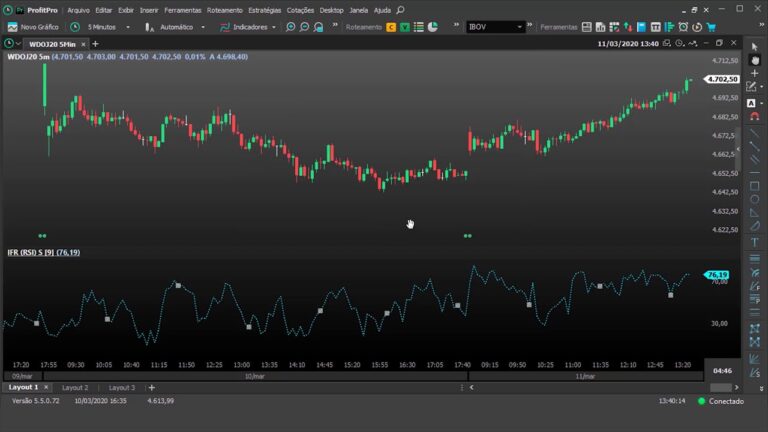Click the 4.702,50 current price tag
Image resolution: width=768 pixels, height=432 pixels.
(721, 79)
